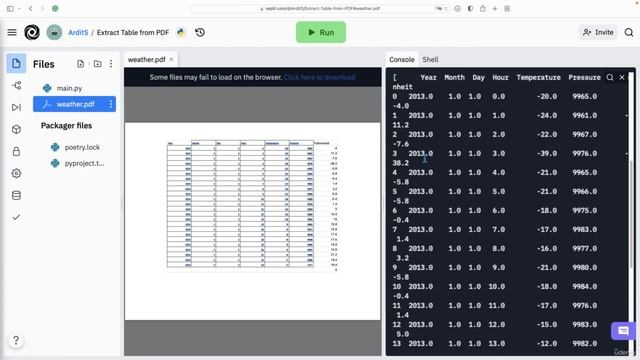
Task: Select weather.pdf in the file tree
Action: (x=74, y=104)
